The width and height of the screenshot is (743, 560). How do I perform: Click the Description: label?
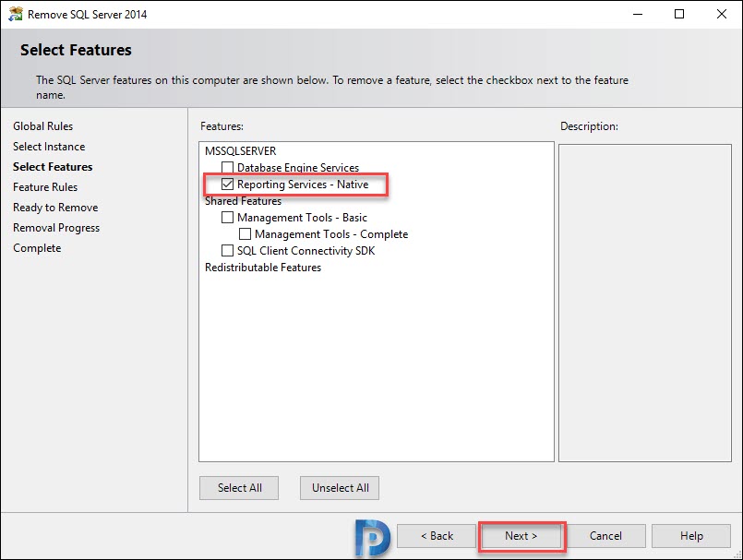tap(589, 126)
